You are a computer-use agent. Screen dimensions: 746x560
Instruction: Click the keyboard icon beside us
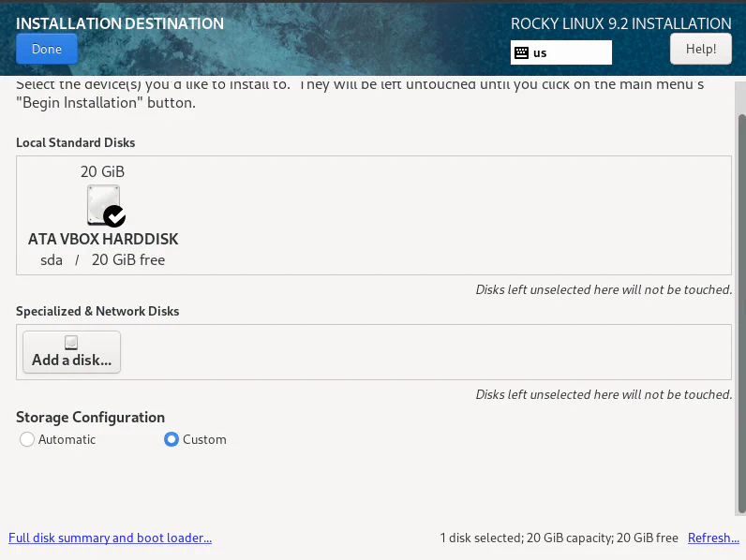[521, 52]
